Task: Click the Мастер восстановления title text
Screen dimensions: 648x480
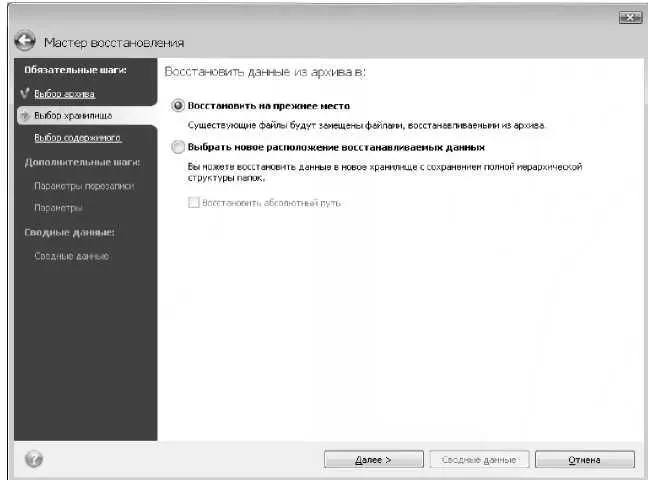Action: click(x=114, y=43)
